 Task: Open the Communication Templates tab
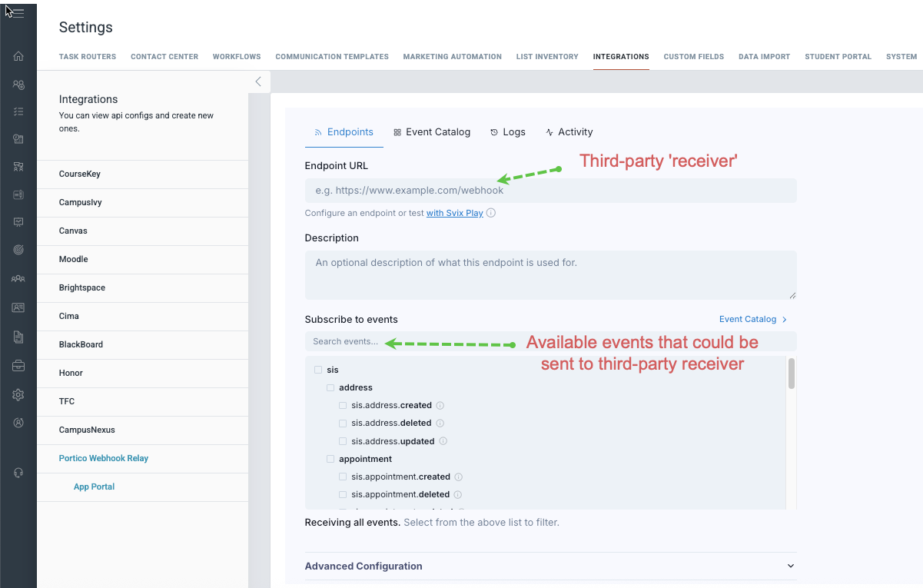click(332, 57)
